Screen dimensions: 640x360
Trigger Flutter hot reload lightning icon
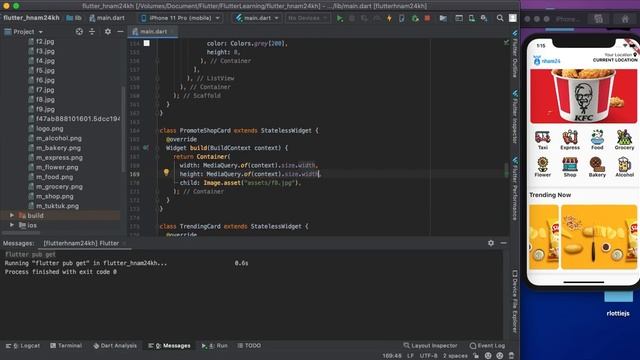(389, 18)
